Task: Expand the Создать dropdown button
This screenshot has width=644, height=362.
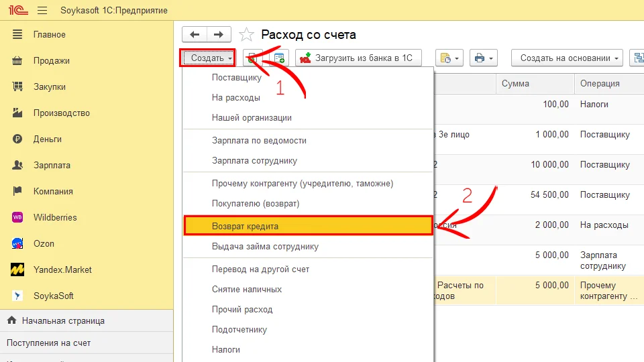Action: pyautogui.click(x=207, y=58)
